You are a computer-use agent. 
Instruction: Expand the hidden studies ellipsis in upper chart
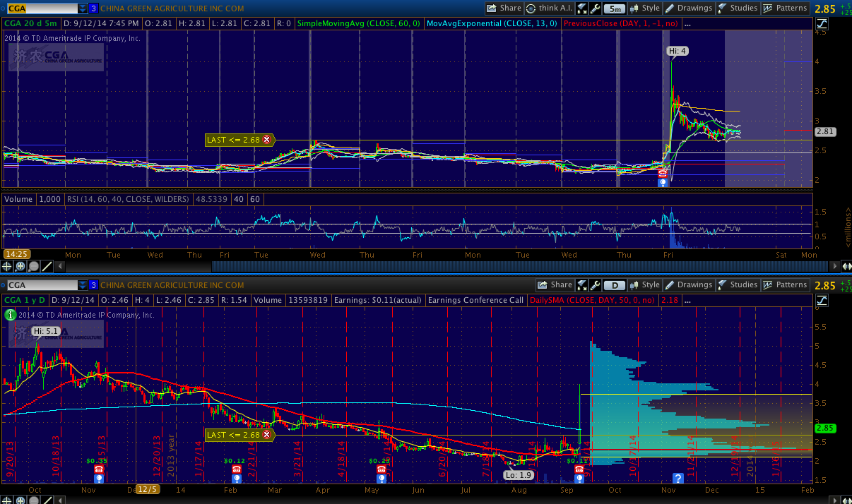(687, 23)
